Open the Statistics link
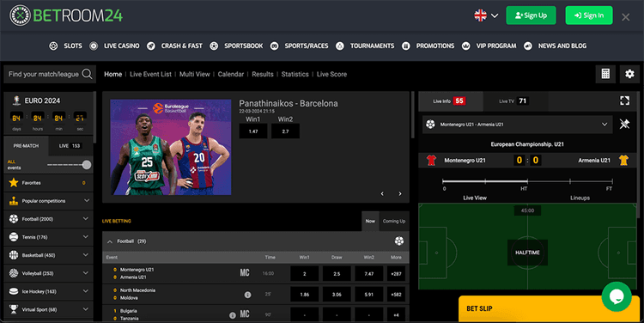Viewport: 644px width, 323px height. point(295,75)
